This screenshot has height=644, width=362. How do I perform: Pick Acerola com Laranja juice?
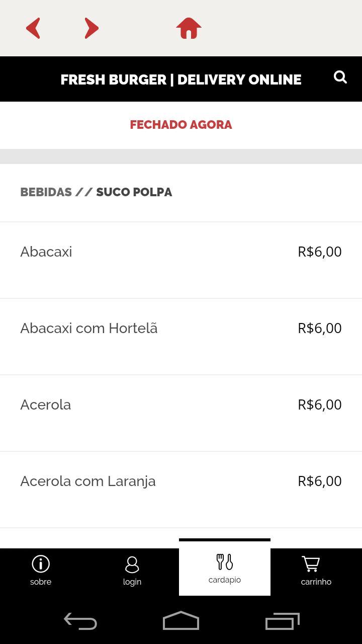(x=88, y=481)
